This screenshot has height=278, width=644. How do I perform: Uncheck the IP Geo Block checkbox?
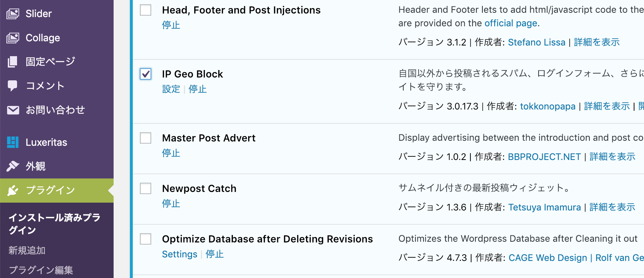point(146,74)
